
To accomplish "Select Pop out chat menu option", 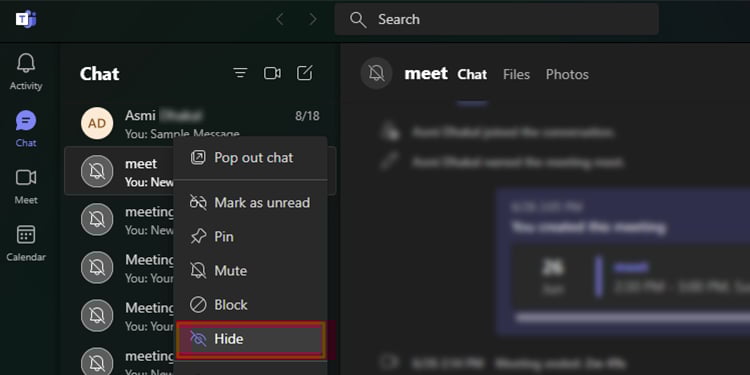I will pyautogui.click(x=251, y=158).
